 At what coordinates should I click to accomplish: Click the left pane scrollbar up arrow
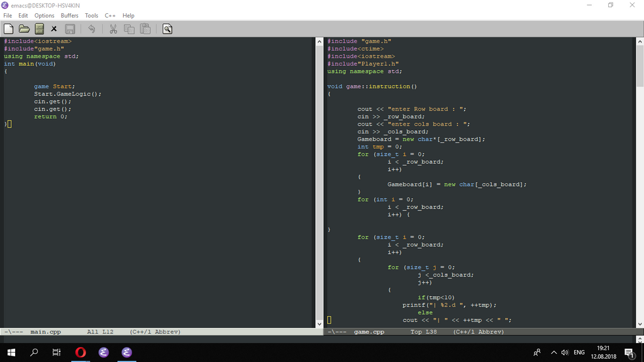pyautogui.click(x=319, y=41)
